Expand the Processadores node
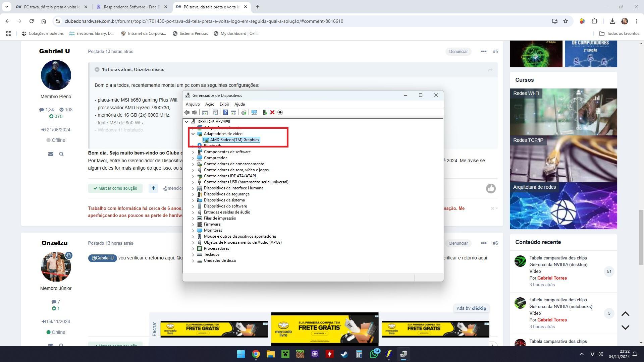Image resolution: width=644 pixels, height=362 pixels. coord(193,248)
